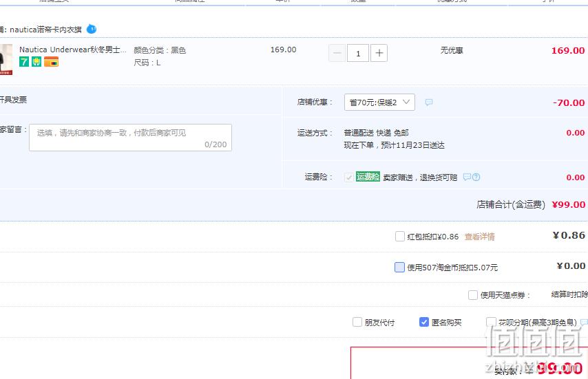Click the orange credit card badge icon
Viewport: 588px width, 379px height.
(51, 61)
